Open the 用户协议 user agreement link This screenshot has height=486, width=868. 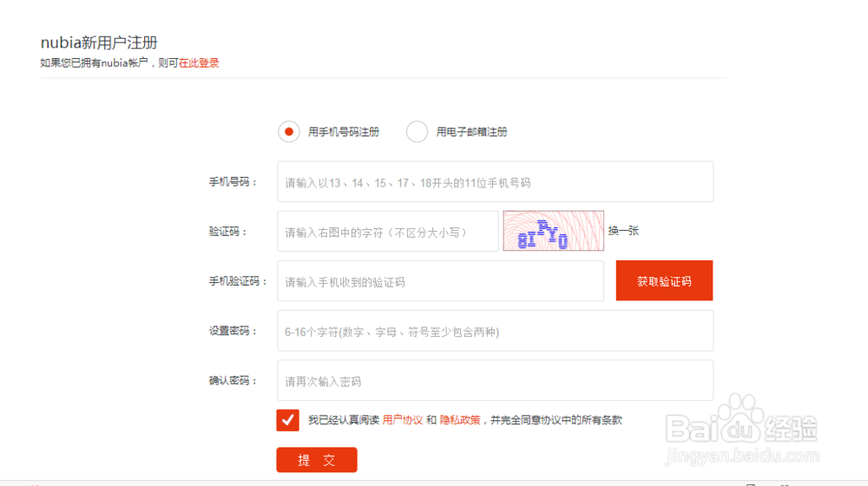(x=403, y=420)
